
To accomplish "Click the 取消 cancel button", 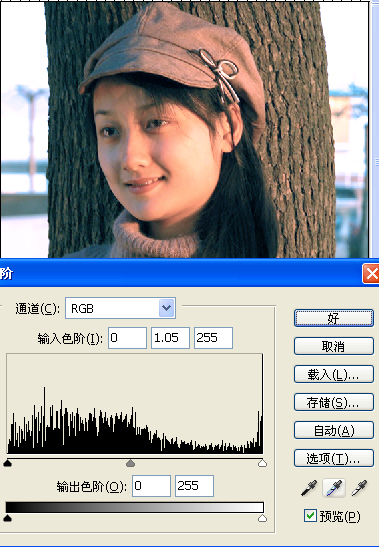I will pyautogui.click(x=334, y=346).
